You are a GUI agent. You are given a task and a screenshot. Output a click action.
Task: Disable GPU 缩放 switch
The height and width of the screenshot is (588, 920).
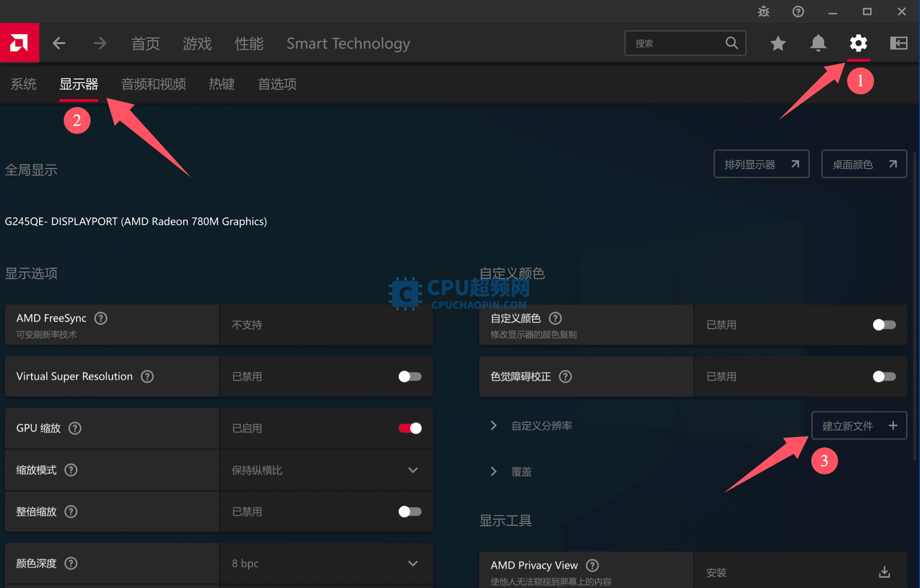[410, 428]
